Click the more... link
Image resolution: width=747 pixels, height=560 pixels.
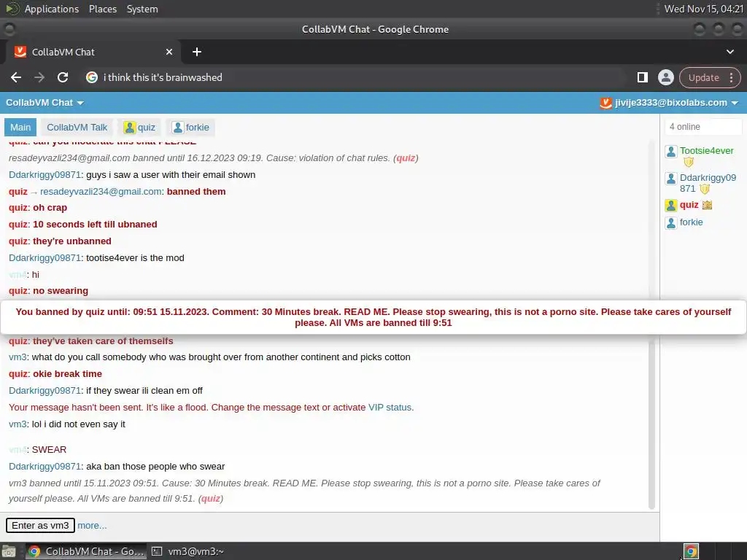coord(92,526)
